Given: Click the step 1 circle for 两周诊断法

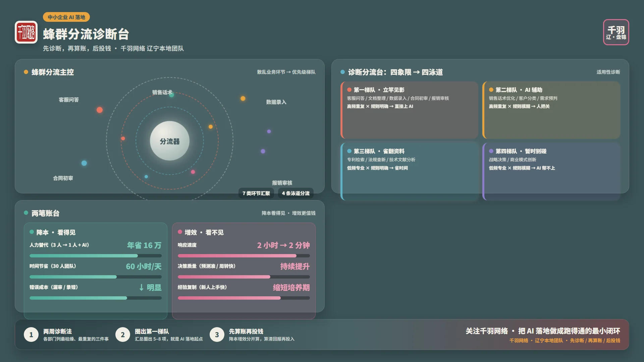Looking at the screenshot, I should click(31, 335).
